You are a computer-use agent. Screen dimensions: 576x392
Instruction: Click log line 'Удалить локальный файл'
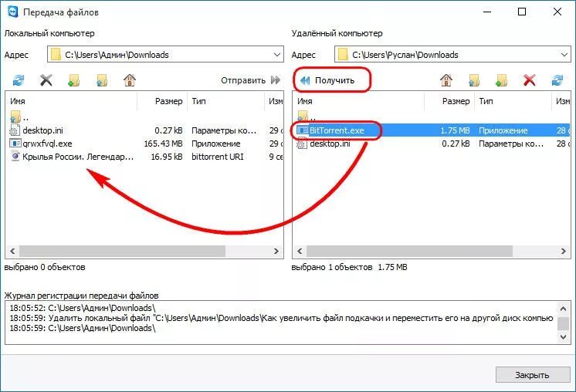(x=281, y=318)
